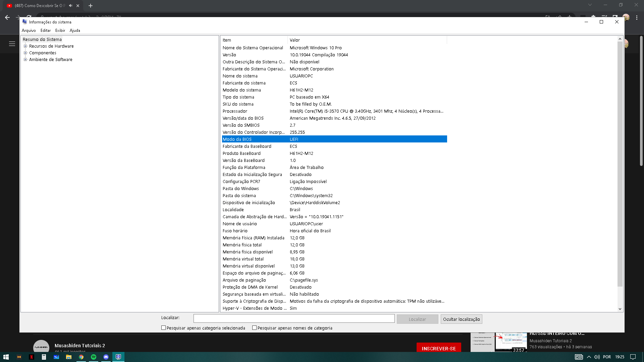Select the Proteção de DMA de Kernel row

[x=334, y=287]
